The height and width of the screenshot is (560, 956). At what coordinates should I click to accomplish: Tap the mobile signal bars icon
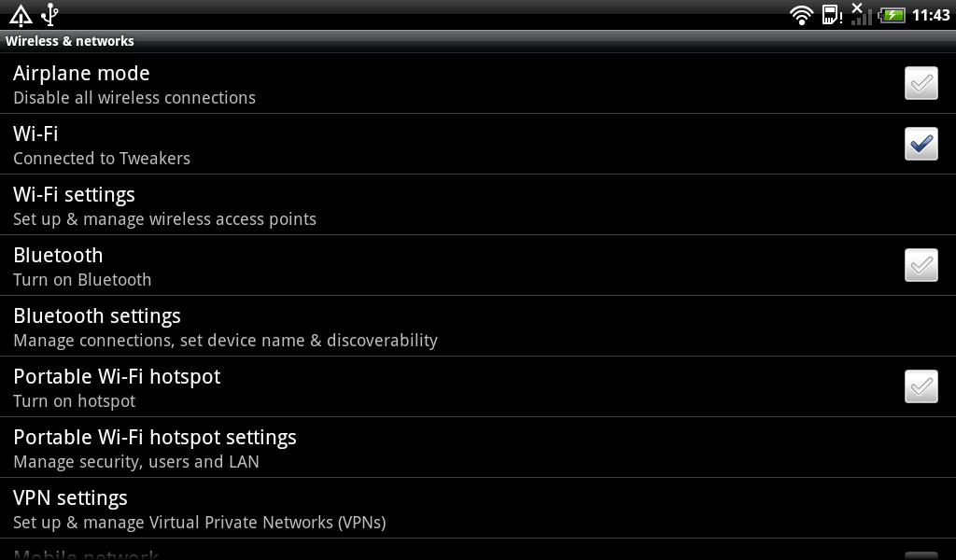[x=861, y=14]
